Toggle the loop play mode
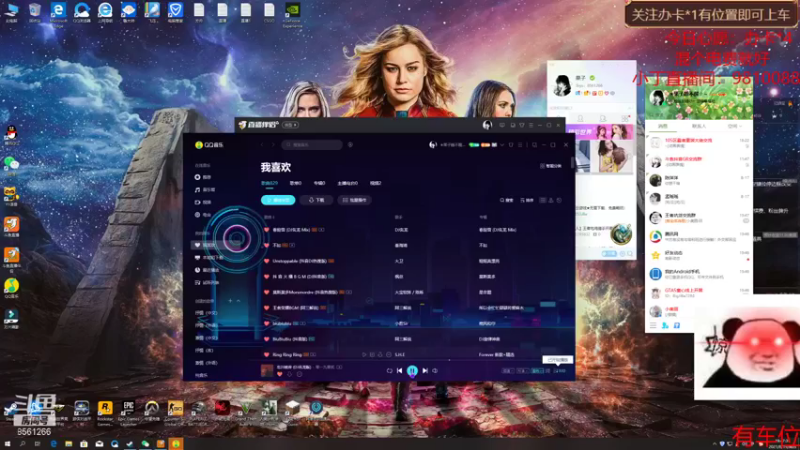 389,371
